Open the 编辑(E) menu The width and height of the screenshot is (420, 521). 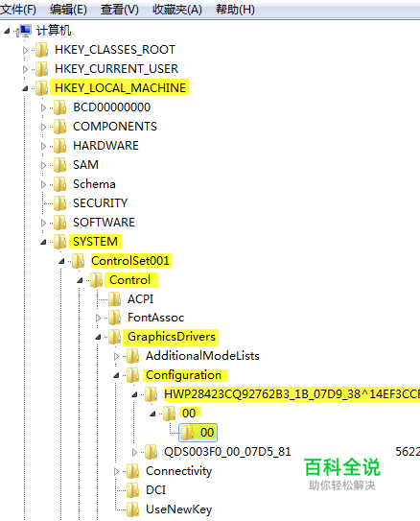pos(68,10)
